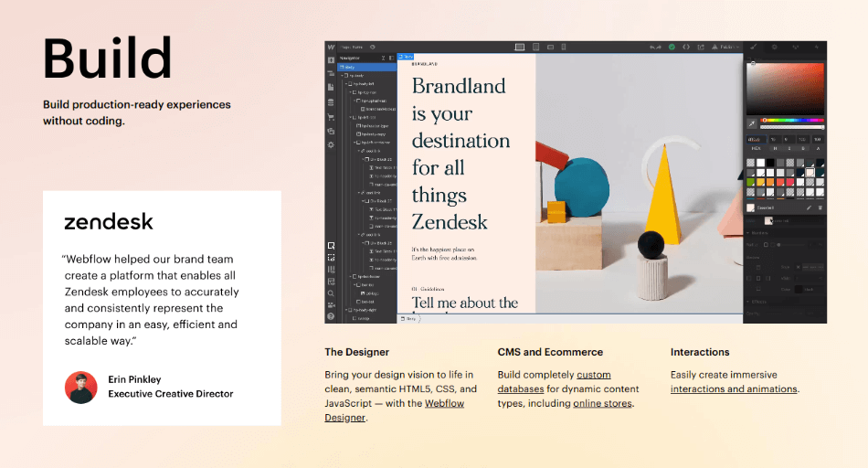
Task: Toggle the preview eye icon near page name
Action: pyautogui.click(x=373, y=48)
